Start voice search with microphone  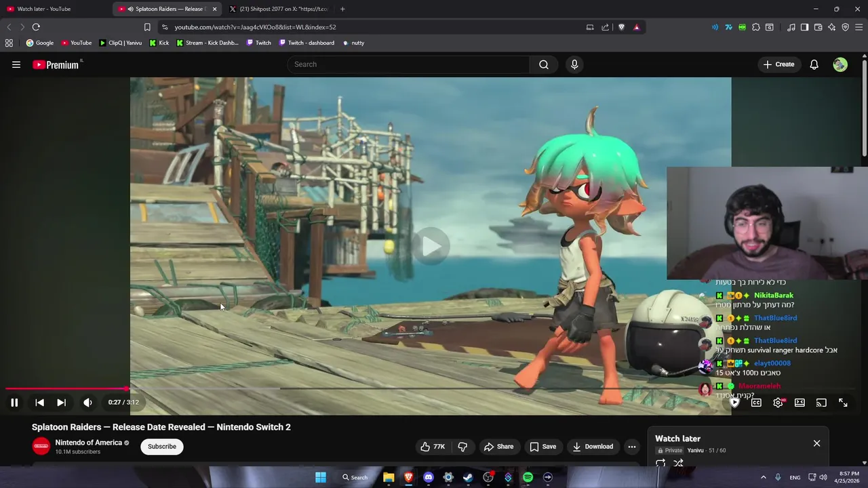574,64
